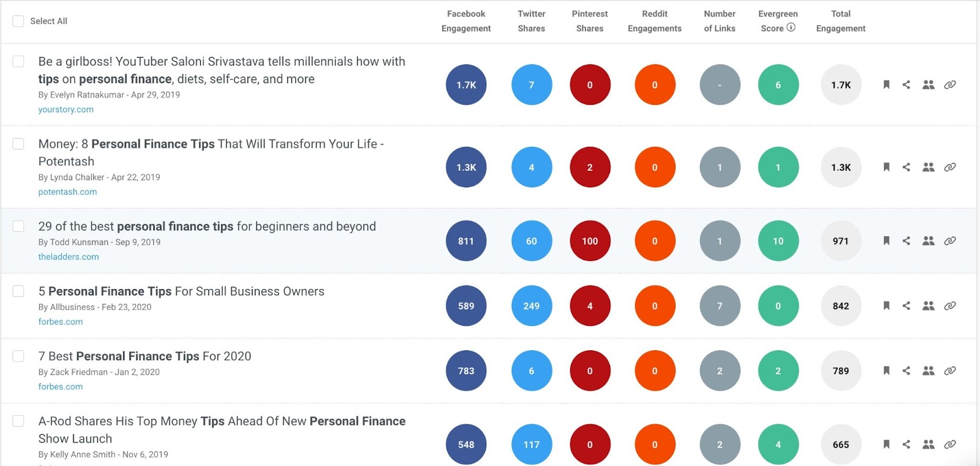The height and width of the screenshot is (466, 980).
Task: Open the potentash.com link
Action: click(x=67, y=192)
